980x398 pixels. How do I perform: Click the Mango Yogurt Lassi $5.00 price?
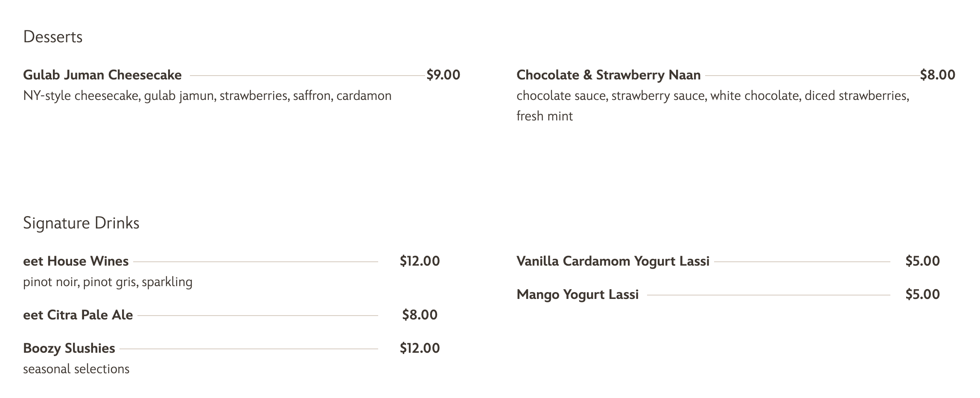922,295
